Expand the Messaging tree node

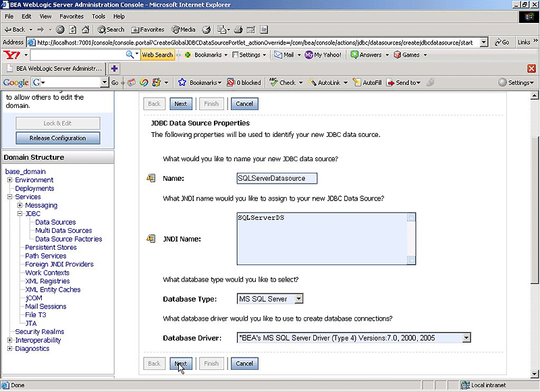click(x=20, y=205)
